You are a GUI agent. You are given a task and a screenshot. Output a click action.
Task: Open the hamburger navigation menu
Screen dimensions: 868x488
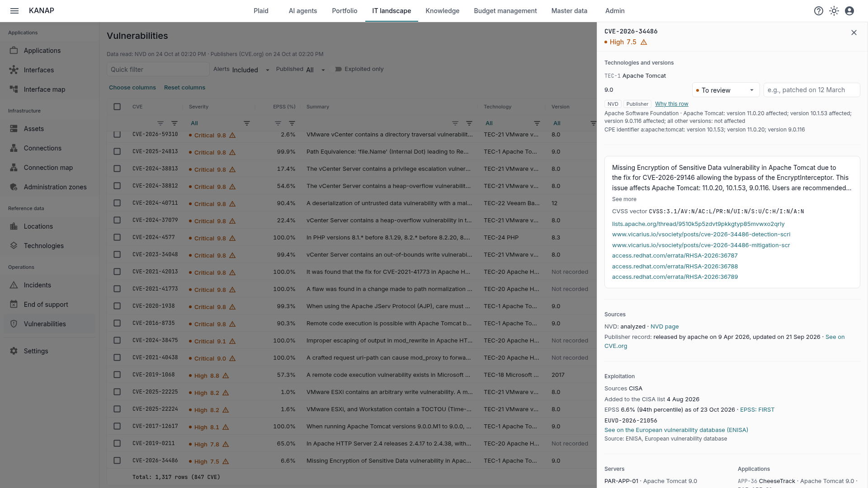tap(14, 11)
